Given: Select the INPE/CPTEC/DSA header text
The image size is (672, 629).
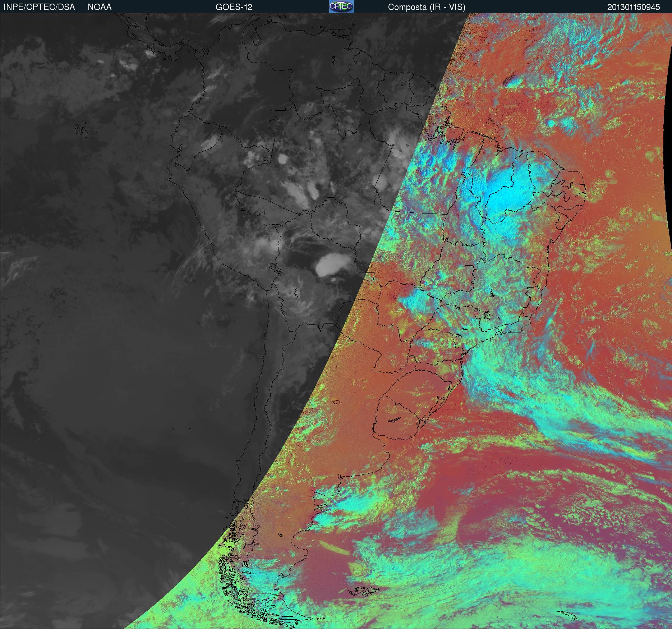Looking at the screenshot, I should (39, 7).
